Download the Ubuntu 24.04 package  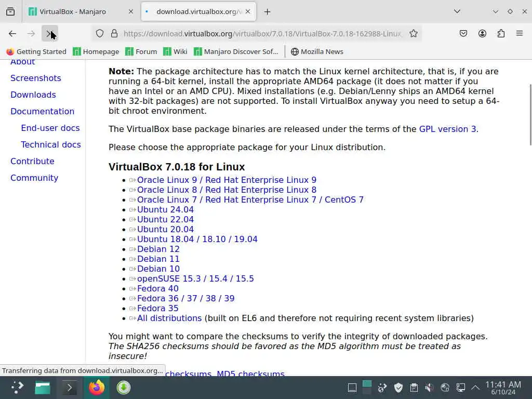coord(165,209)
